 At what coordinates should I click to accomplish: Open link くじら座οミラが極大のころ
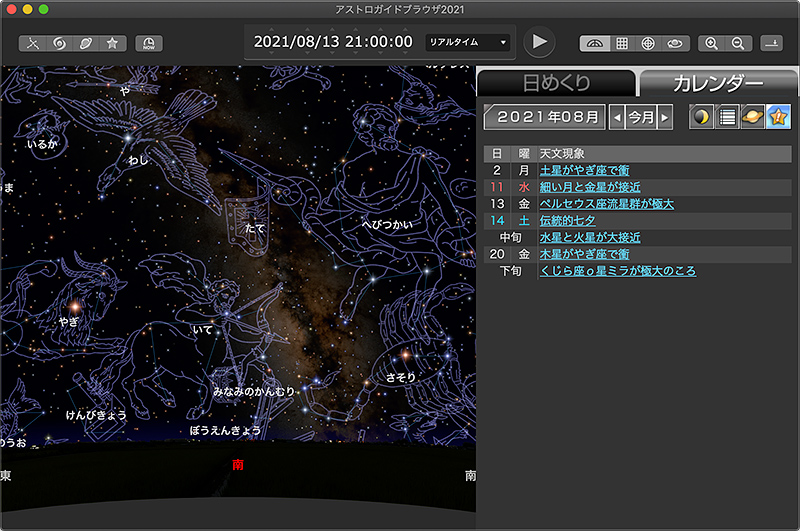pos(618,271)
